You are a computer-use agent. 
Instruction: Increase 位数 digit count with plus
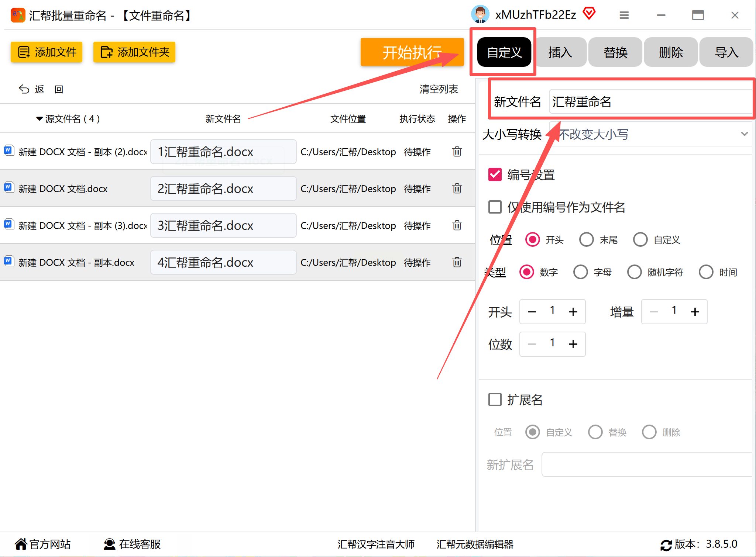pos(573,344)
